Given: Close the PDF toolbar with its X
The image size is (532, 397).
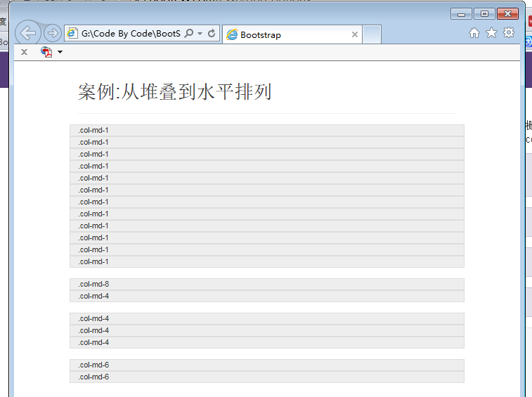Looking at the screenshot, I should point(24,52).
